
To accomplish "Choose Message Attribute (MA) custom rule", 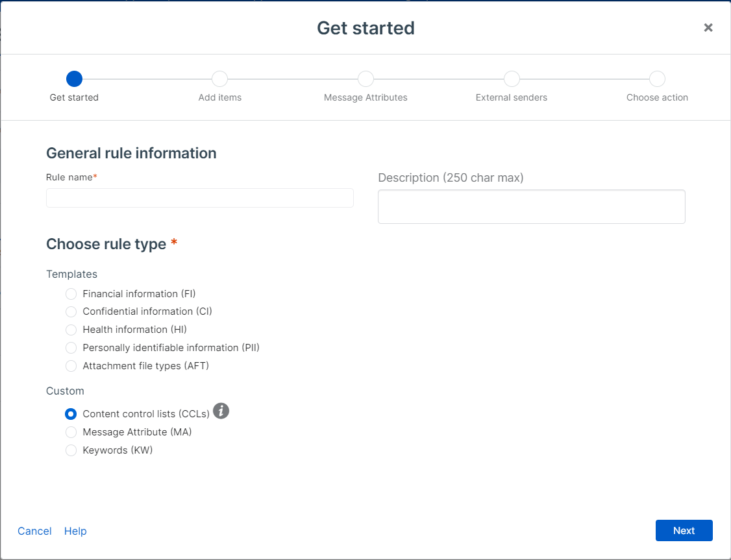I will (71, 432).
